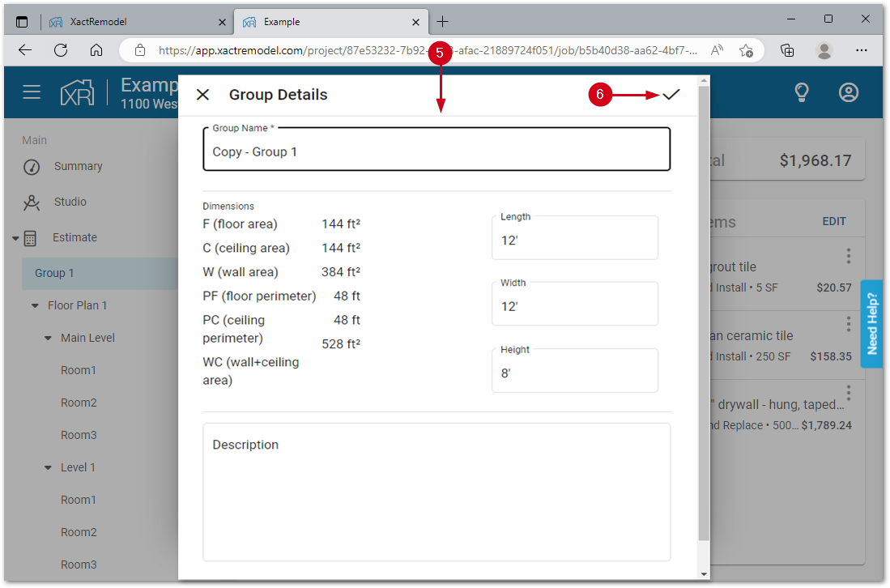Open the Need Help side tab
This screenshot has width=890, height=588.
click(871, 323)
